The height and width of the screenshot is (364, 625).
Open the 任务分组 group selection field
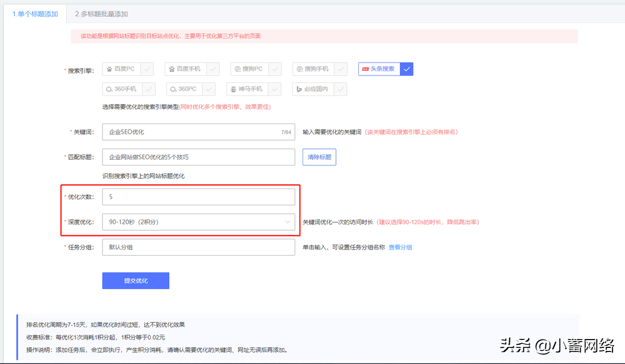[198, 247]
